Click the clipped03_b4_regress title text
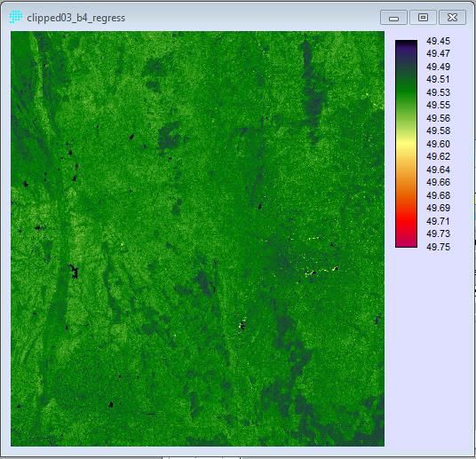This screenshot has height=459, width=476. click(75, 18)
